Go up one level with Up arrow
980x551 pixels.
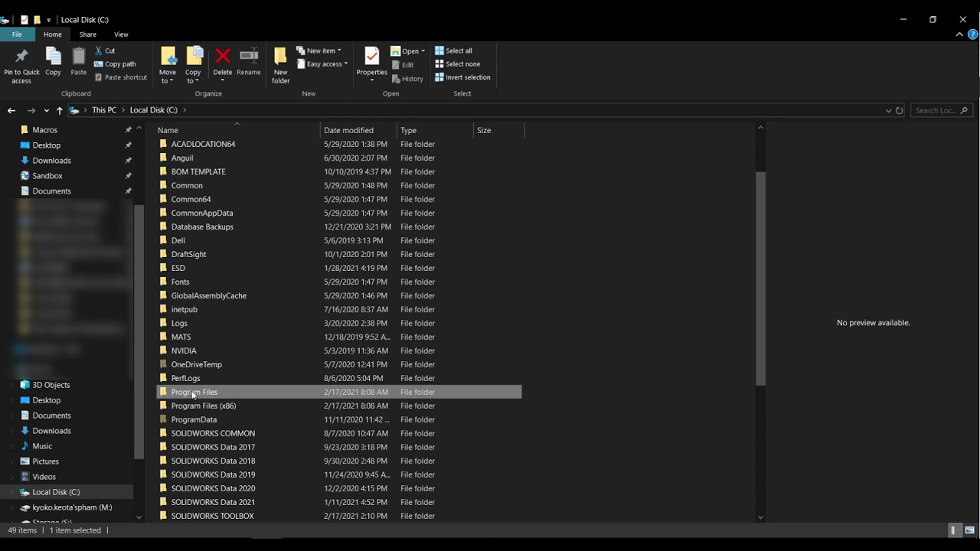click(60, 110)
